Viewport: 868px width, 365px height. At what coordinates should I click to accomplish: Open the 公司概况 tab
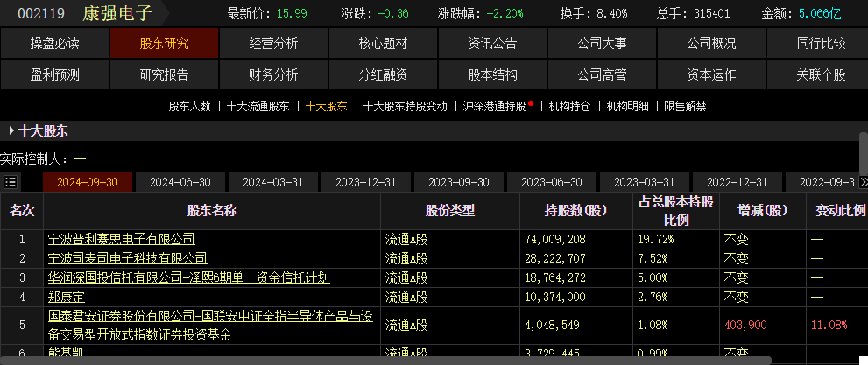click(712, 43)
